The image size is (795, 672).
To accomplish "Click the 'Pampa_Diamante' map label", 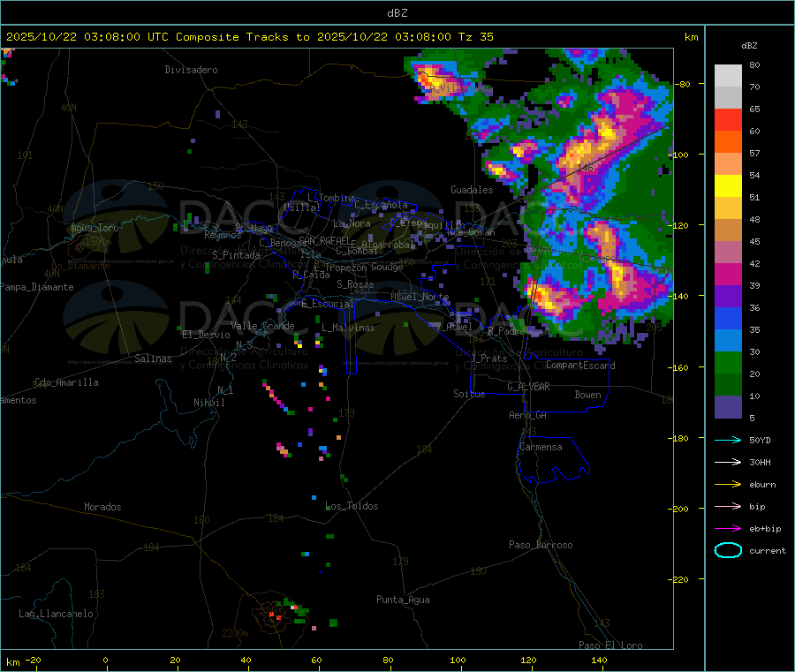I will tap(36, 287).
